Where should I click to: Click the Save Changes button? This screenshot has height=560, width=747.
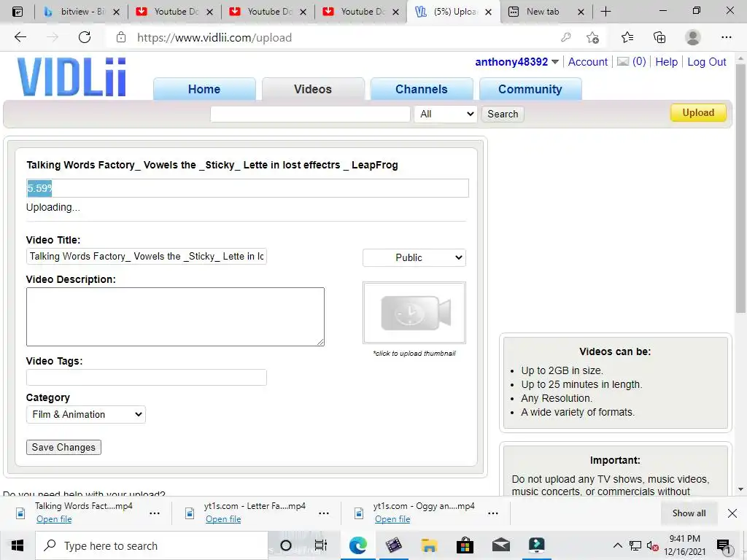[63, 447]
